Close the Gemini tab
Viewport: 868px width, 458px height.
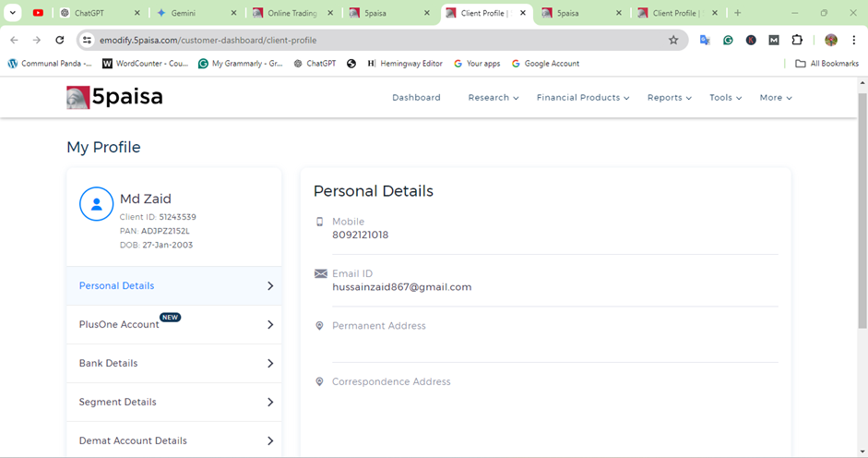tap(233, 13)
